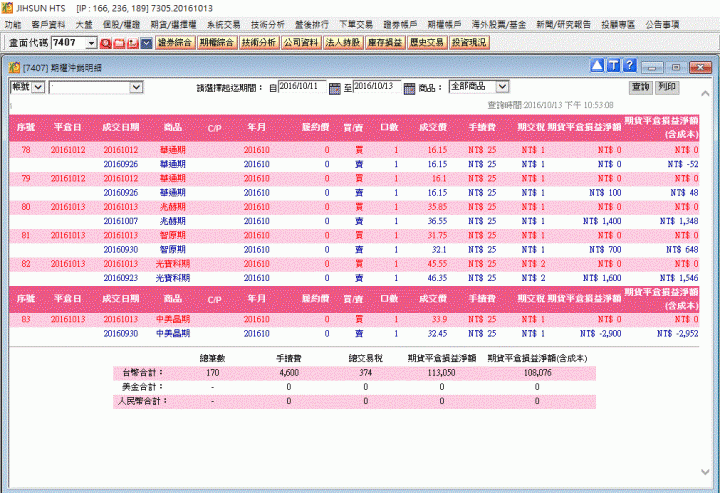Click the start date field 2016/10/11
This screenshot has width=720, height=493.
pyautogui.click(x=302, y=87)
